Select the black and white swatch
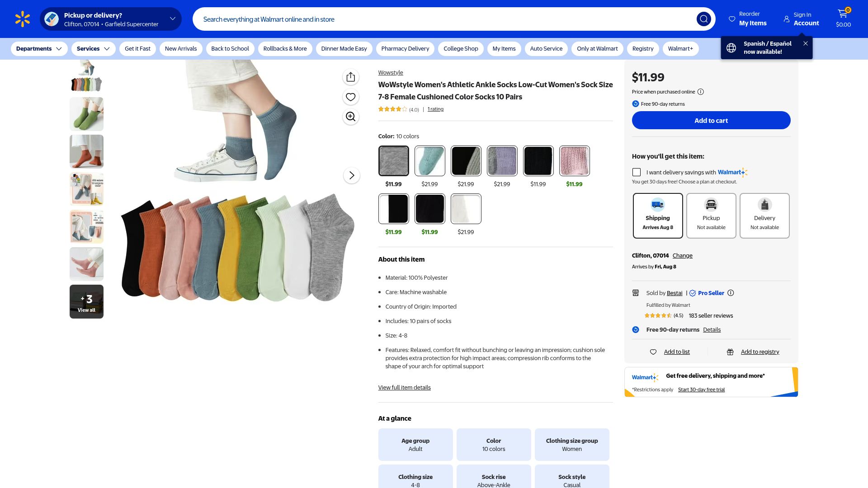The height and width of the screenshot is (488, 868). [x=394, y=209]
